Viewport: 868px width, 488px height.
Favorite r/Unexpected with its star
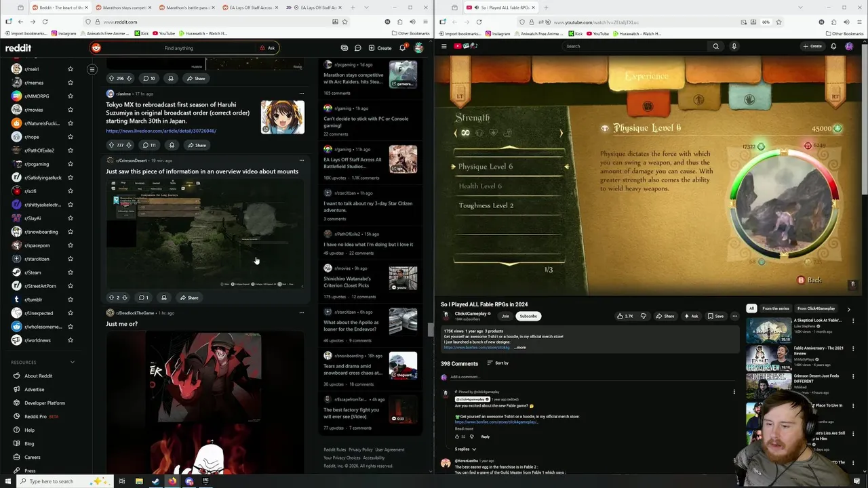tap(70, 313)
